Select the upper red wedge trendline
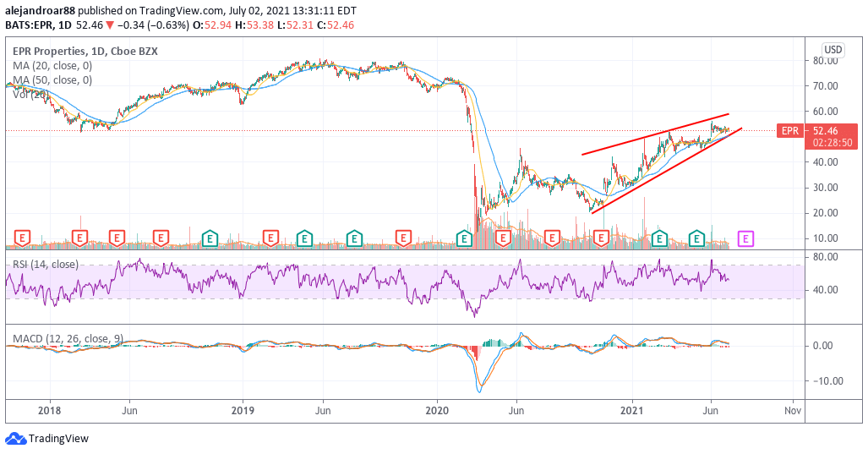The height and width of the screenshot is (454, 868). tap(655, 134)
